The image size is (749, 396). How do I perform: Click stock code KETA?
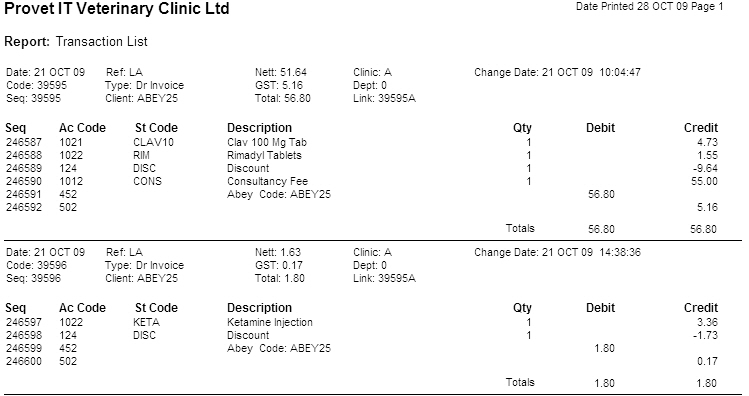tap(147, 322)
